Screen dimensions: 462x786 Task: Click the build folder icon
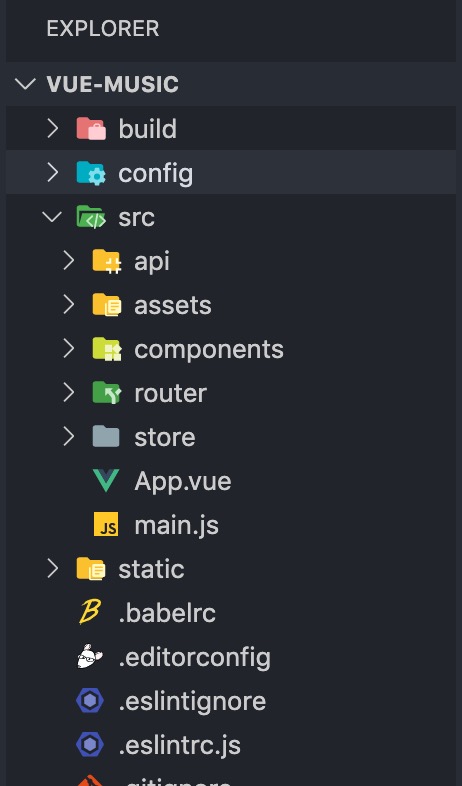coord(91,129)
